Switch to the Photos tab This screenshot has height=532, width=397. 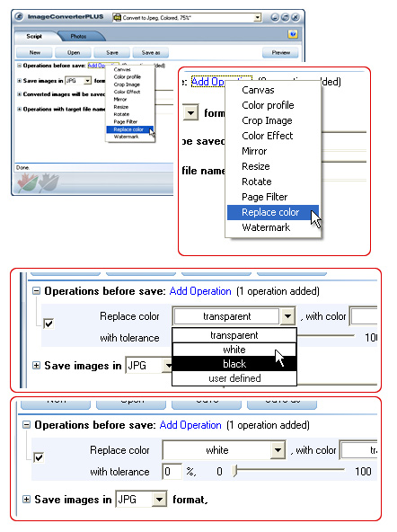79,36
